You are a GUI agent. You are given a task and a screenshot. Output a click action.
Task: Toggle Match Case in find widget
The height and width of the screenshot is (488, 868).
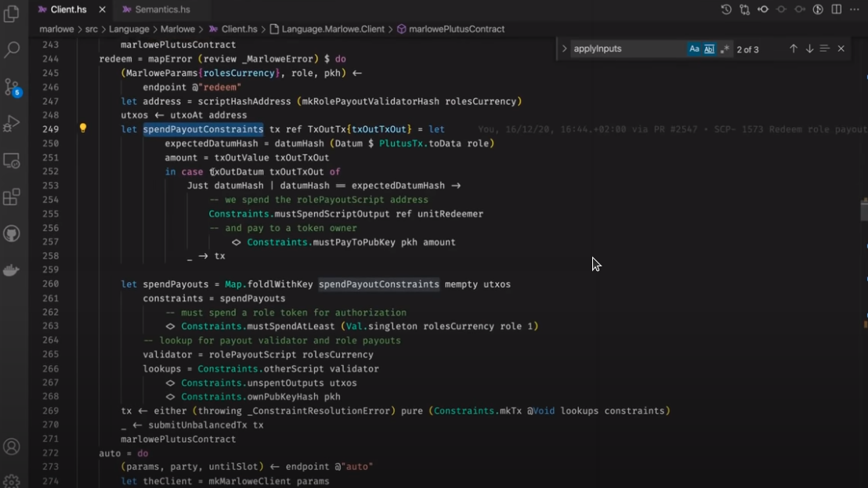pyautogui.click(x=694, y=49)
